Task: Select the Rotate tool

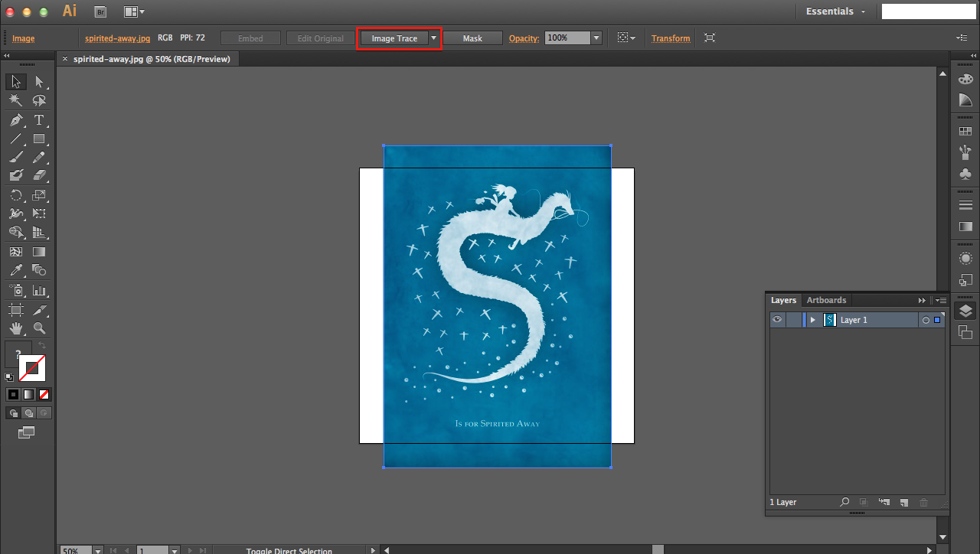Action: click(16, 195)
